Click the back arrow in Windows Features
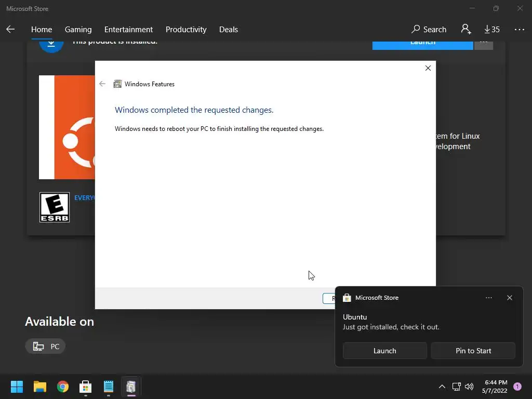532x399 pixels. tap(102, 84)
